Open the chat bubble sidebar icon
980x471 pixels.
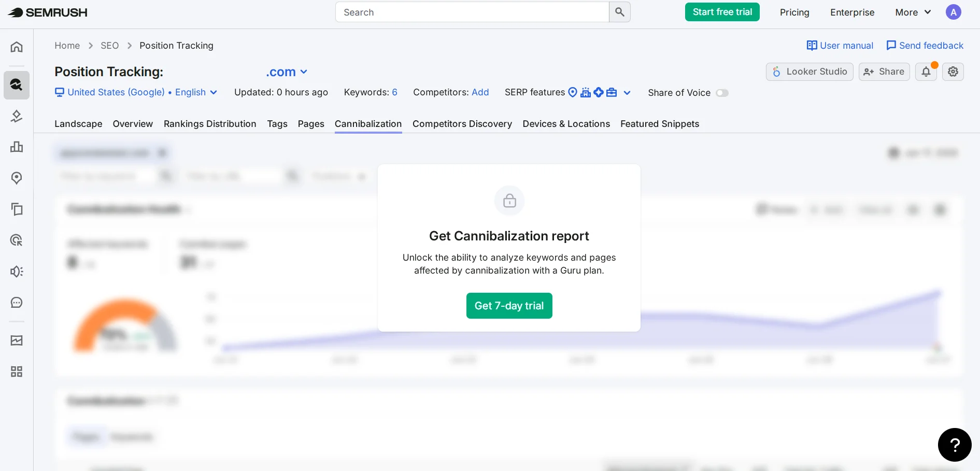click(x=17, y=303)
